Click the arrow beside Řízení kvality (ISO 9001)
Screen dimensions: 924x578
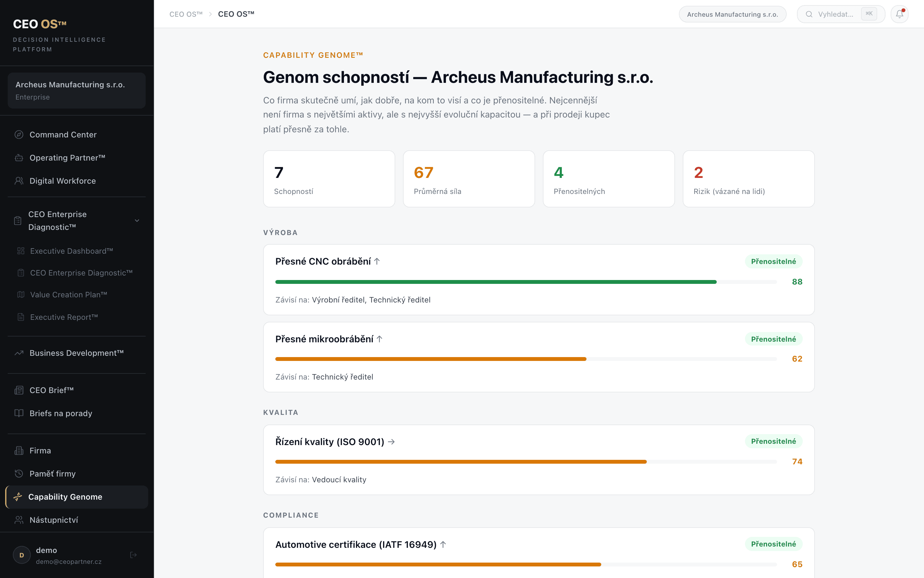391,442
